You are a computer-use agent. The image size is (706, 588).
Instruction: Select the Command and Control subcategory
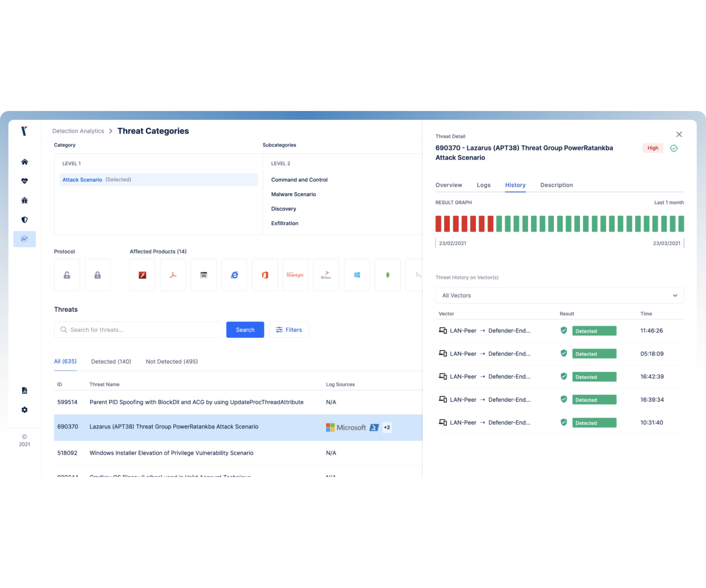tap(299, 179)
